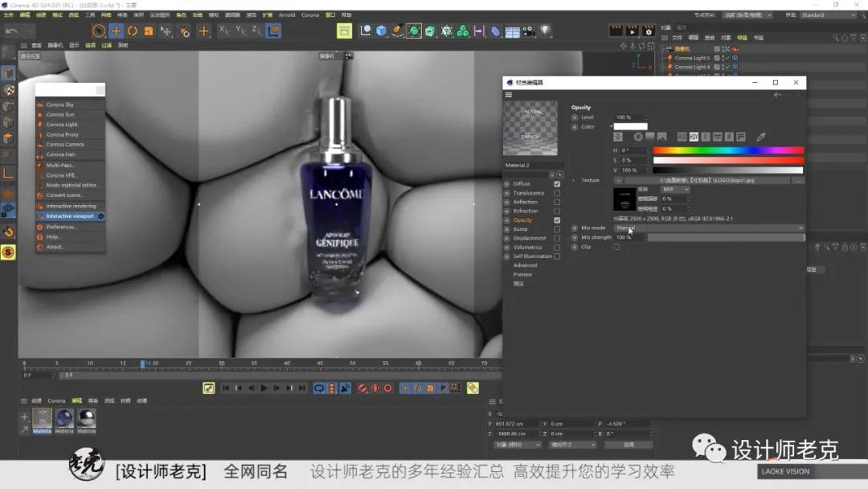Screen dimensions: 868x489
Task: Toggle the Clip checkbox in Opacity settings
Action: (616, 248)
